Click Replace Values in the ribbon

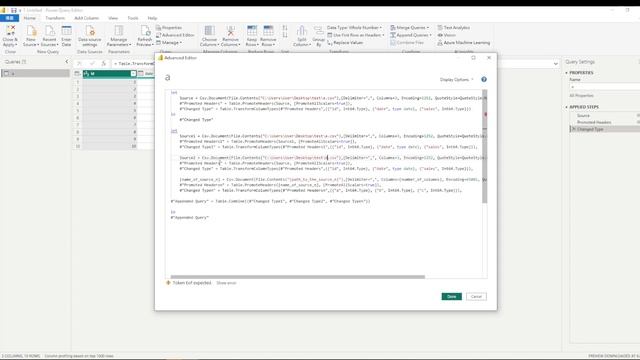[x=345, y=42]
